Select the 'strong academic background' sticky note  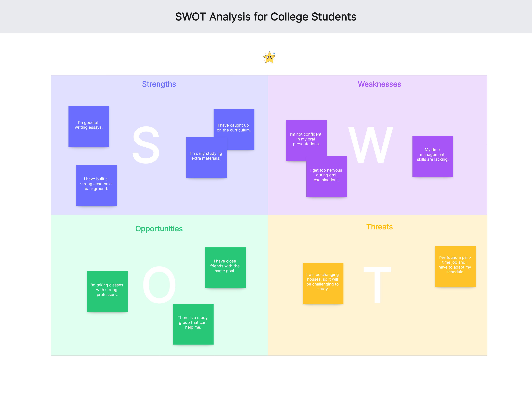tap(97, 185)
